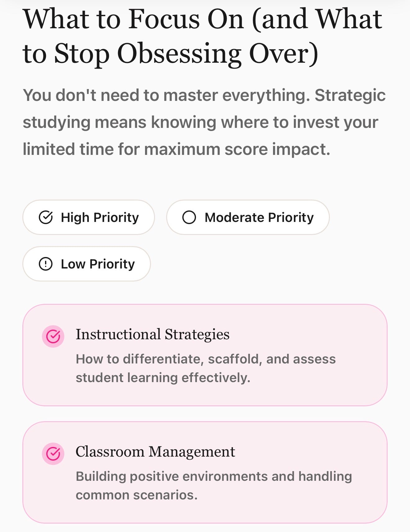410x532 pixels.
Task: Open the Instructional Strategies card title
Action: (x=153, y=334)
